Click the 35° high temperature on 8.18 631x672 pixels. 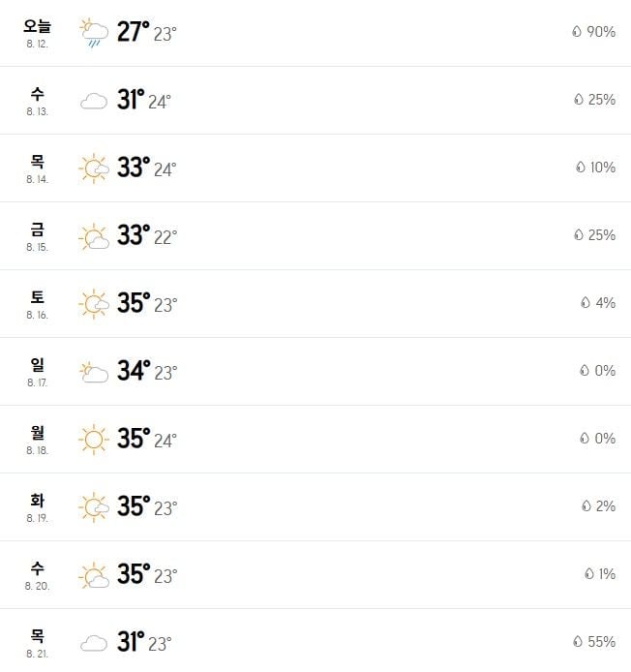pyautogui.click(x=134, y=439)
